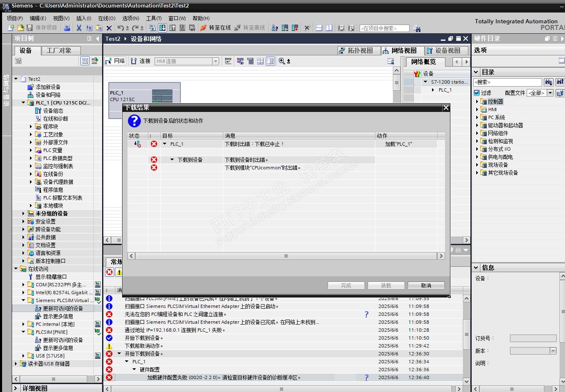Collapse the 在线访问 node
Image resolution: width=565 pixels, height=392 pixels.
point(16,269)
